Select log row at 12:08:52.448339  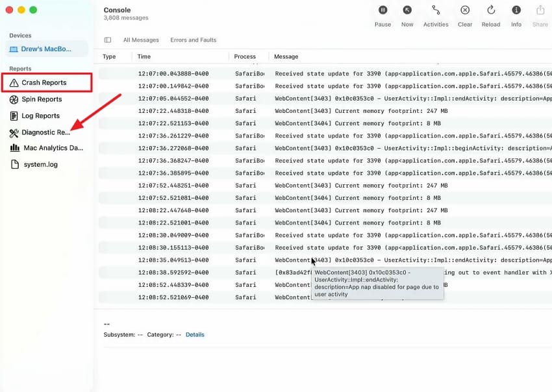pos(325,285)
